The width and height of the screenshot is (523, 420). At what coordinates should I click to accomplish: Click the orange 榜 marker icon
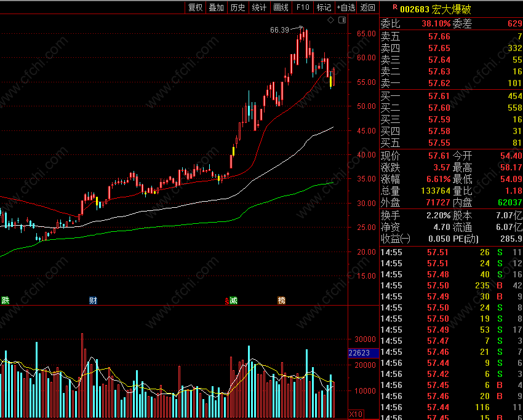point(282,300)
